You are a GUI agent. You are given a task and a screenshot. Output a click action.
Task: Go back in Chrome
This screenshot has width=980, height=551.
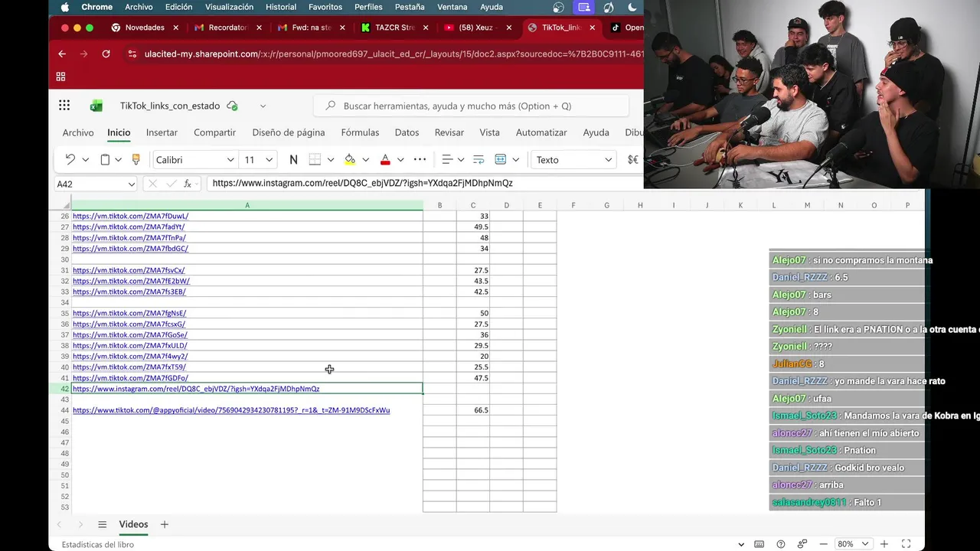62,54
